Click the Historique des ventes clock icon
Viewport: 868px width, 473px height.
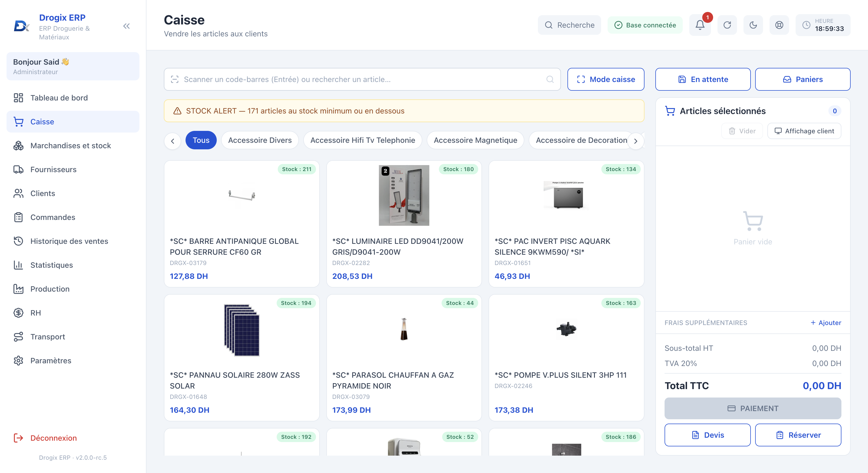coord(18,241)
